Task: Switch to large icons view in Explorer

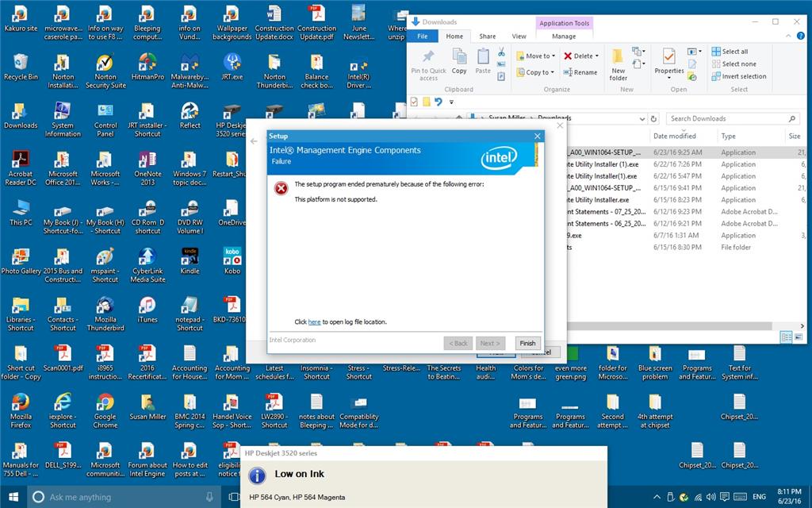Action: click(x=798, y=337)
